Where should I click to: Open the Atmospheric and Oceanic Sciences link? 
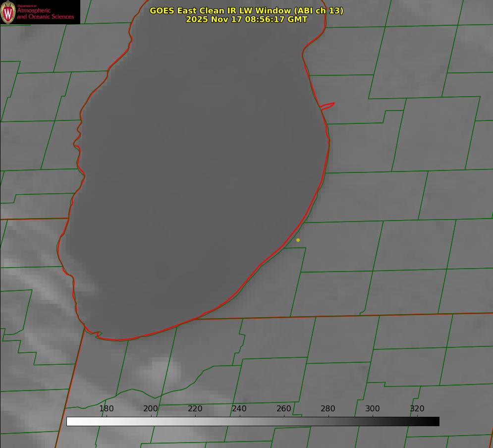click(x=45, y=14)
